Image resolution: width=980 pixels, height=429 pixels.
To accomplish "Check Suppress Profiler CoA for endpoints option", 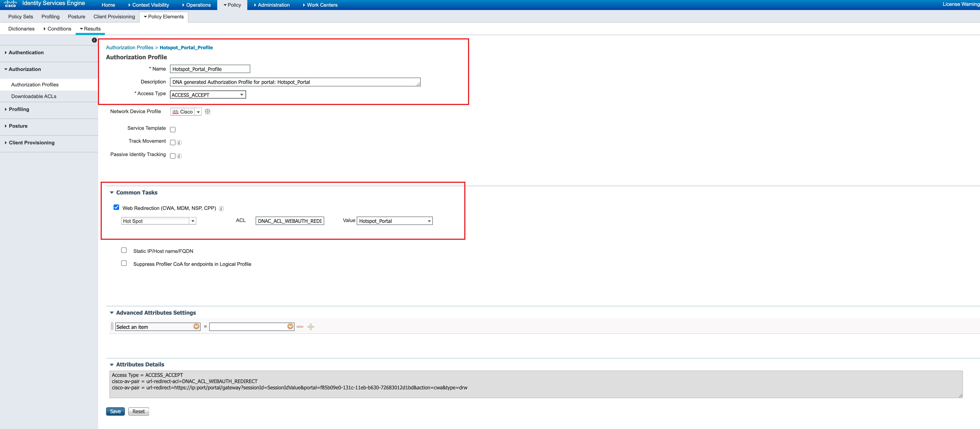I will [124, 263].
